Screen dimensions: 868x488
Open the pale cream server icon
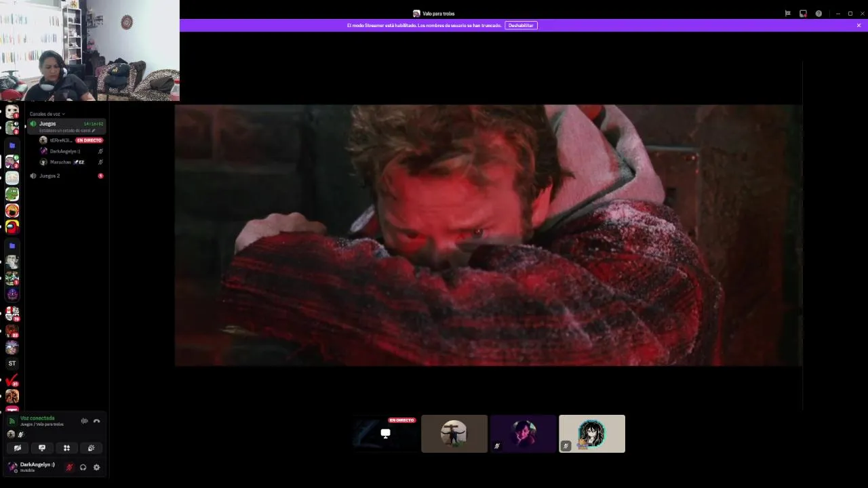[x=12, y=178]
